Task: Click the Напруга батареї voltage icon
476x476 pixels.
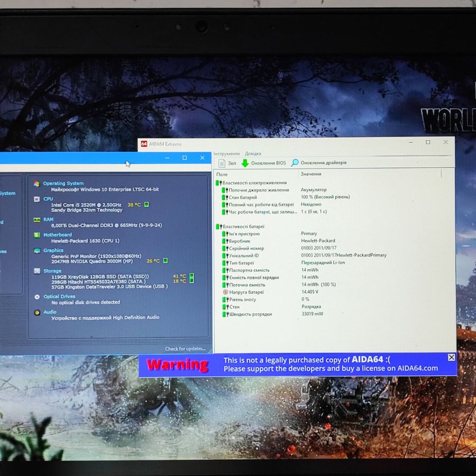Action: coord(225,292)
